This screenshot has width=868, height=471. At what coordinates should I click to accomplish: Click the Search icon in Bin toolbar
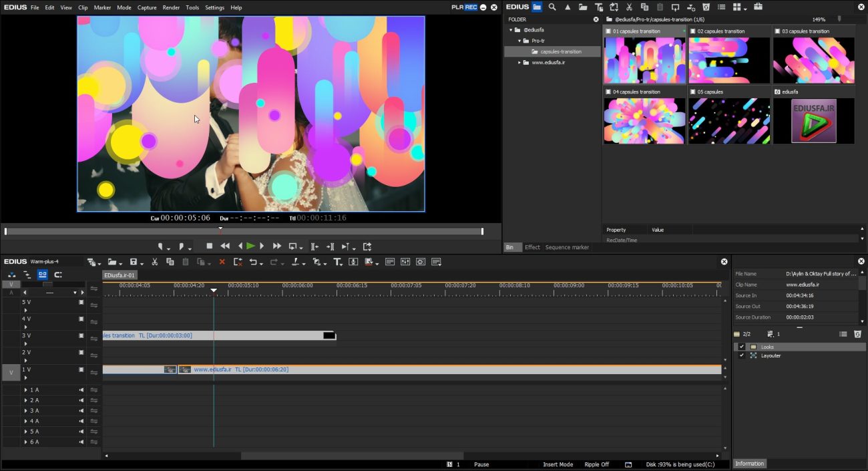pos(552,7)
